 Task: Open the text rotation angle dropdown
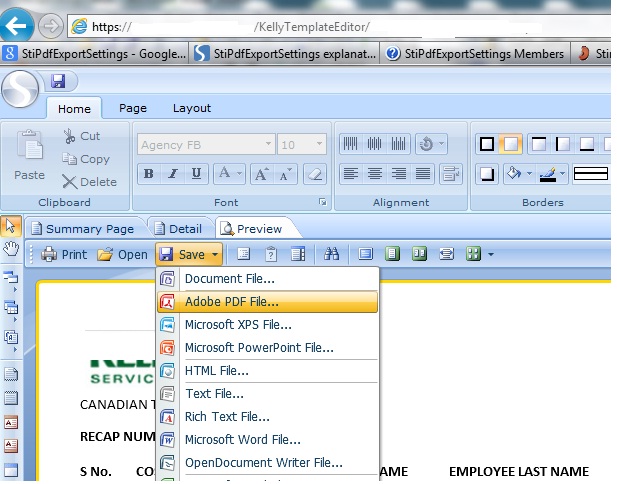tap(442, 144)
